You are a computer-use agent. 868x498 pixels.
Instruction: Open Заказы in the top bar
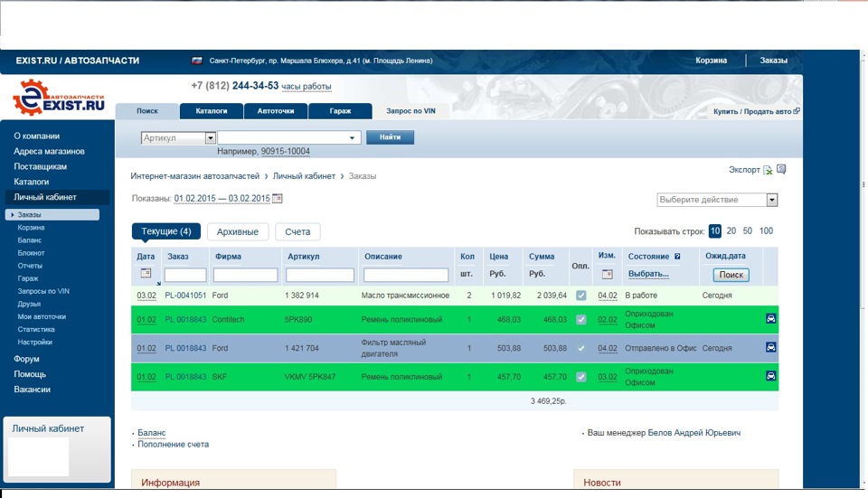[x=773, y=61]
